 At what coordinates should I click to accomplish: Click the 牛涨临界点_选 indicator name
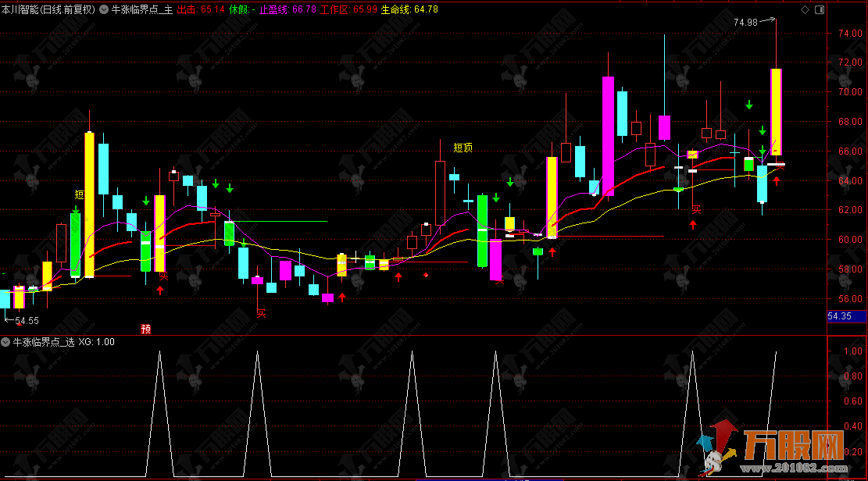(x=43, y=341)
